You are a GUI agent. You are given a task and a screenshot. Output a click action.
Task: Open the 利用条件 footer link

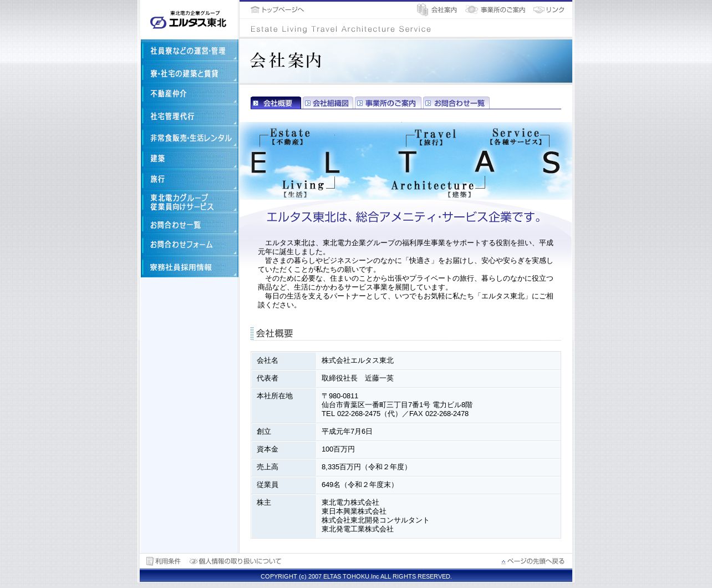pyautogui.click(x=168, y=561)
